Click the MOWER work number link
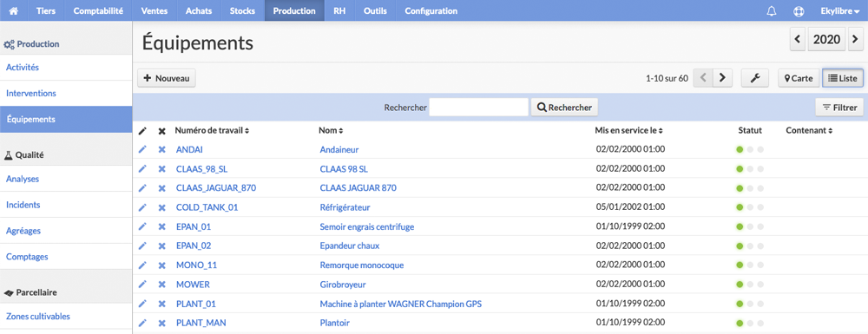The image size is (868, 334). pyautogui.click(x=193, y=285)
